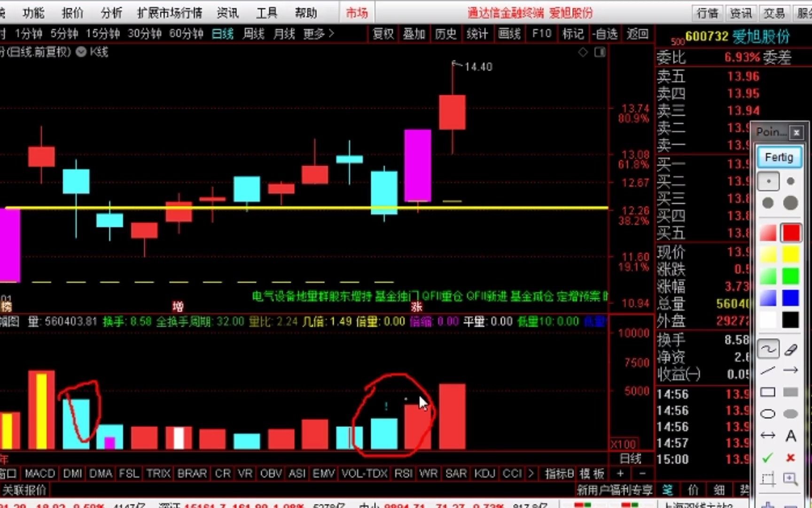Select the MACD indicator tab
Screen dimensions: 812x508
[x=40, y=473]
